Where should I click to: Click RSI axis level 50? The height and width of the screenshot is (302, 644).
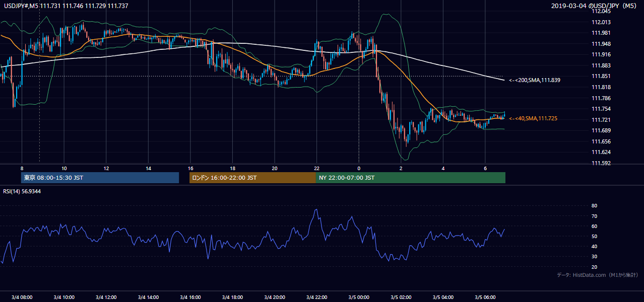[594, 237]
